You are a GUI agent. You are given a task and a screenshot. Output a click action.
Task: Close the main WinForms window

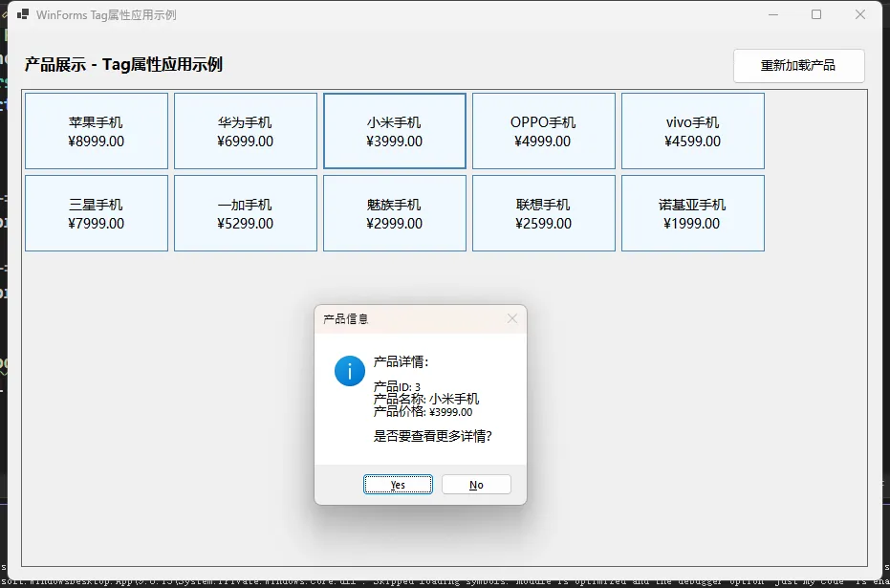(860, 15)
